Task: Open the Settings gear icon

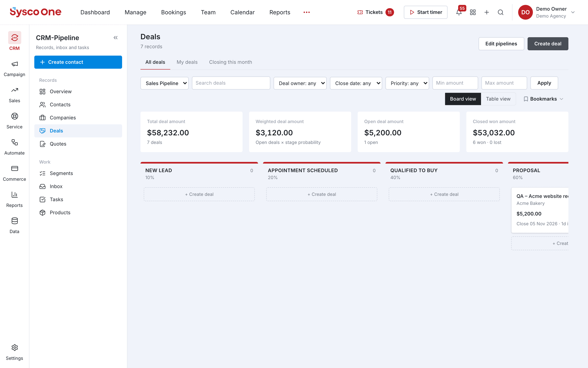Action: pos(14,348)
